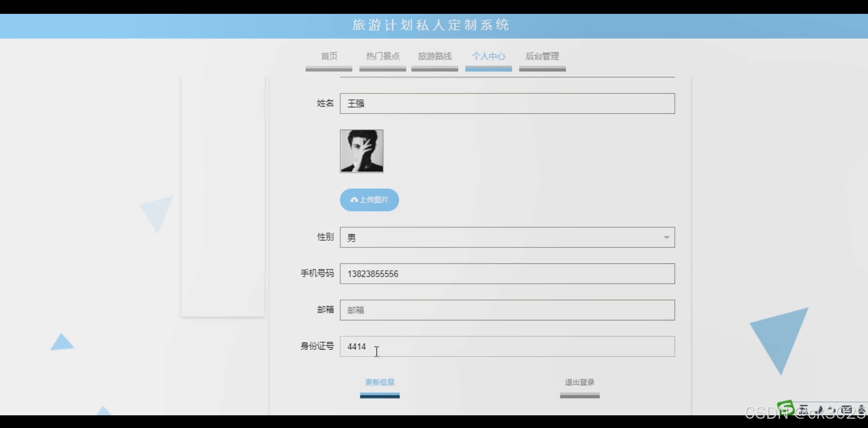This screenshot has width=868, height=428.
Task: Open 后台管理 navigation item
Action: [x=542, y=57]
